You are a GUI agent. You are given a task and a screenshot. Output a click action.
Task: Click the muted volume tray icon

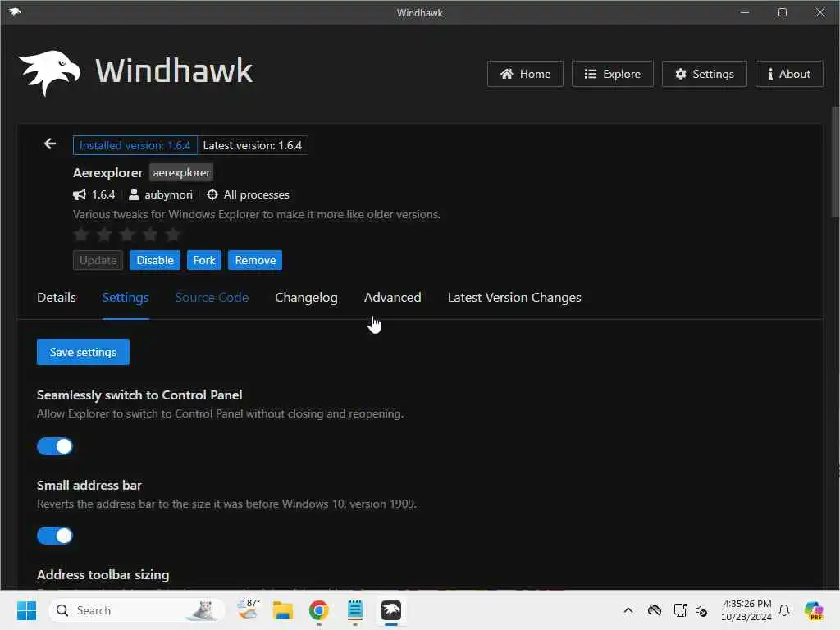coord(701,610)
